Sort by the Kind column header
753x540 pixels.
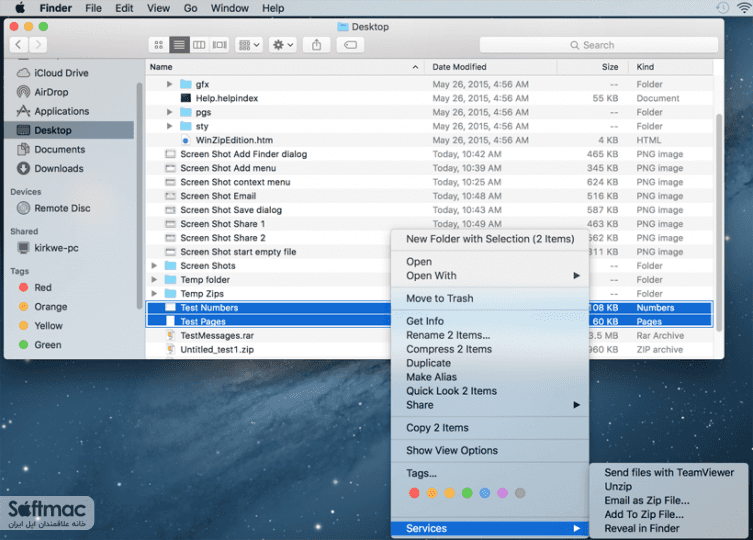pyautogui.click(x=671, y=67)
